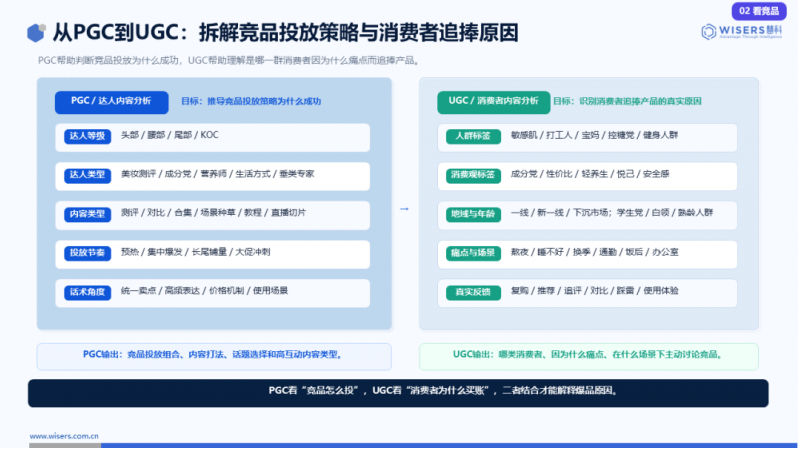
Task: Click the blue hexagon icon beside the title
Action: tap(36, 33)
